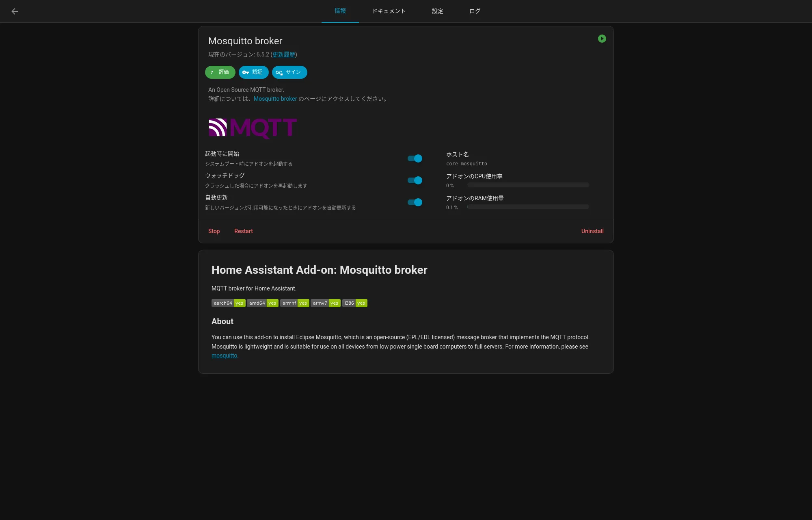The height and width of the screenshot is (520, 812).
Task: Click the MQTT logo image
Action: click(x=252, y=128)
